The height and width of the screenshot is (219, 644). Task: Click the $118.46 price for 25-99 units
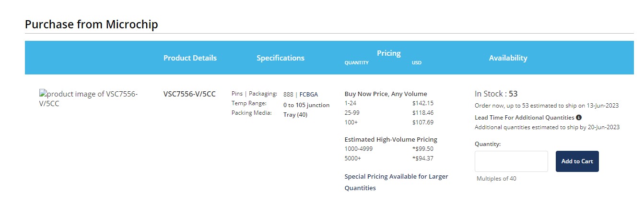click(422, 113)
